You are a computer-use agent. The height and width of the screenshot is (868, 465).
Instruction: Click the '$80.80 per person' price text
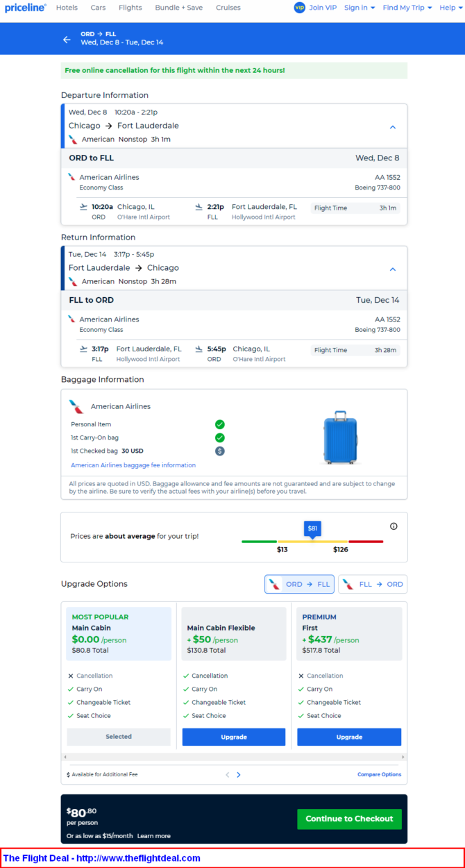tap(82, 816)
